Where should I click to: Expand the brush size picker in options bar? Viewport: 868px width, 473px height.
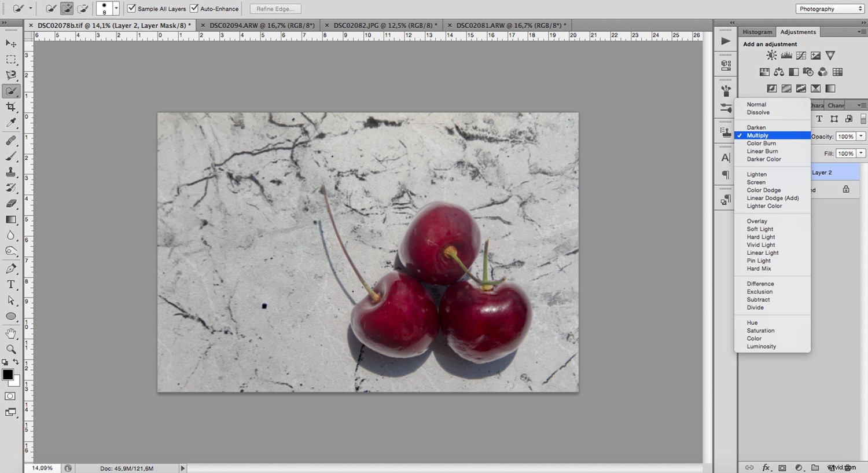[116, 9]
